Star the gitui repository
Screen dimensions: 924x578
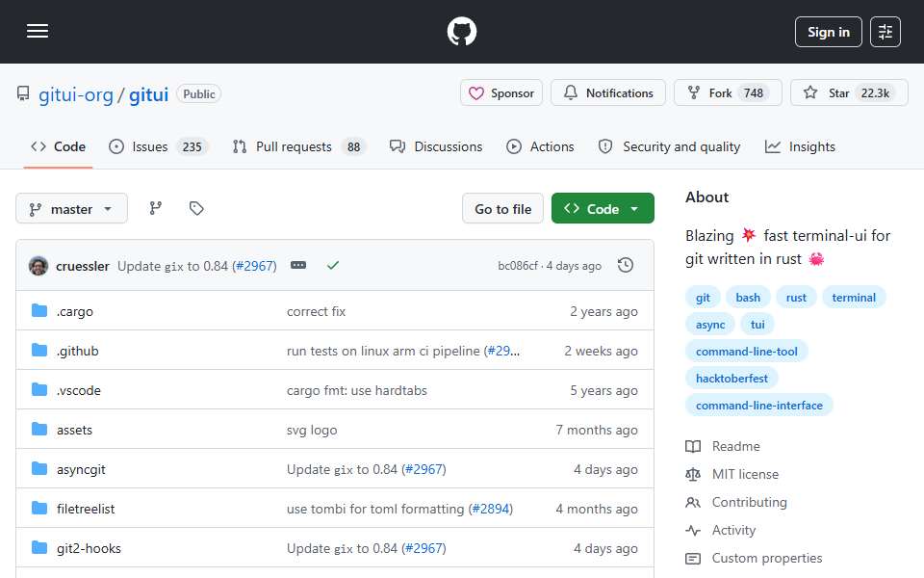click(x=849, y=93)
